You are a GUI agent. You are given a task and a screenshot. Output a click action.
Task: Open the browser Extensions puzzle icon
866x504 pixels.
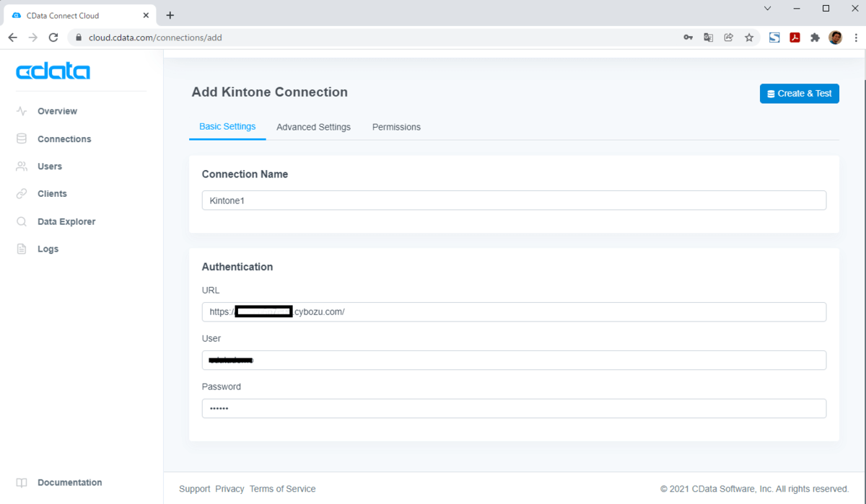click(x=815, y=37)
